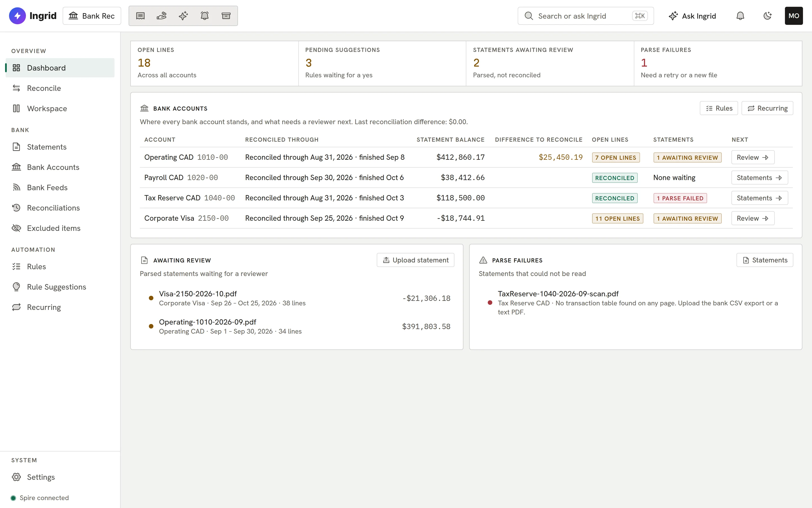Click the Statements Awaiting Review summary card
This screenshot has width=812, height=508.
(x=550, y=63)
